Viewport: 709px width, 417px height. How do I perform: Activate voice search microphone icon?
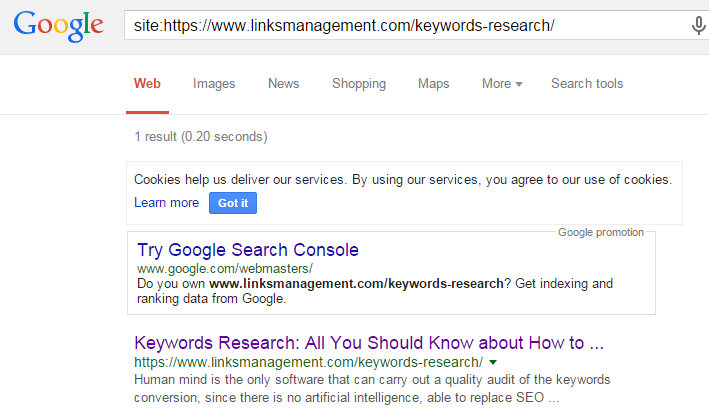tap(698, 25)
